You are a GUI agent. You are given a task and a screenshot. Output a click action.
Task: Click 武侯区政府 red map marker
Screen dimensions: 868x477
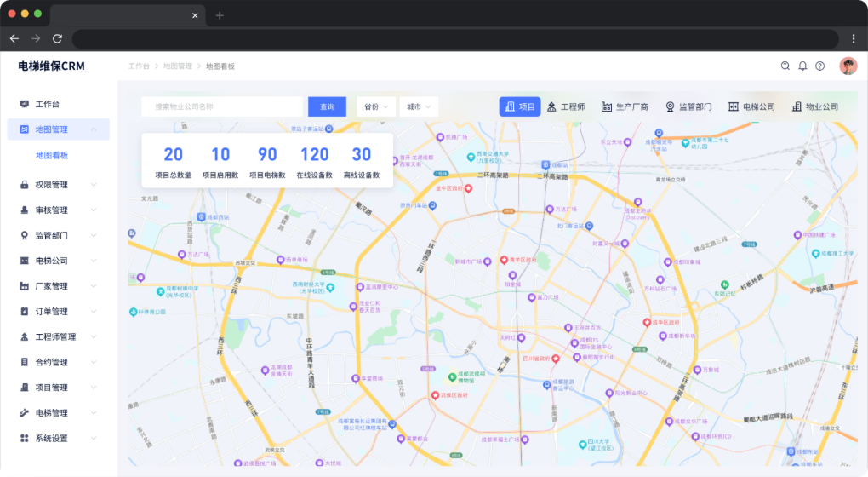pyautogui.click(x=435, y=395)
